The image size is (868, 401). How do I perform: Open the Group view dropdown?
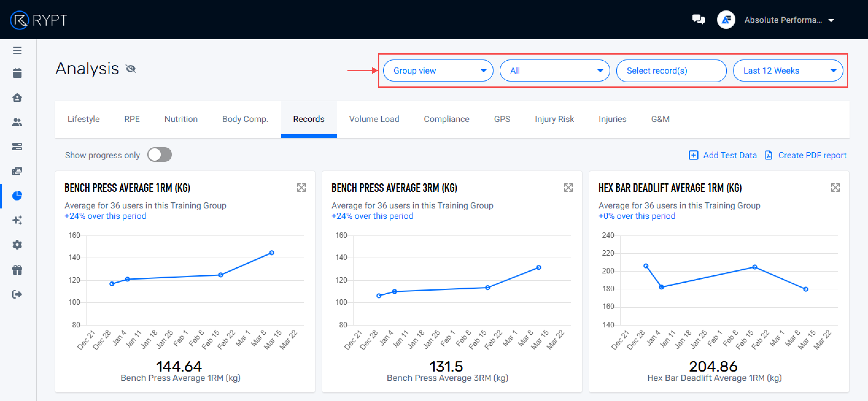click(438, 71)
